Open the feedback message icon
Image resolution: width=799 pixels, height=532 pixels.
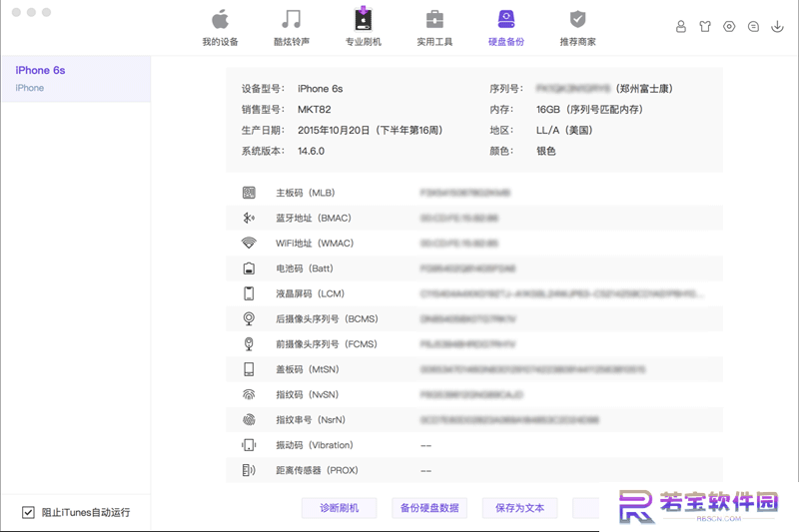point(753,27)
